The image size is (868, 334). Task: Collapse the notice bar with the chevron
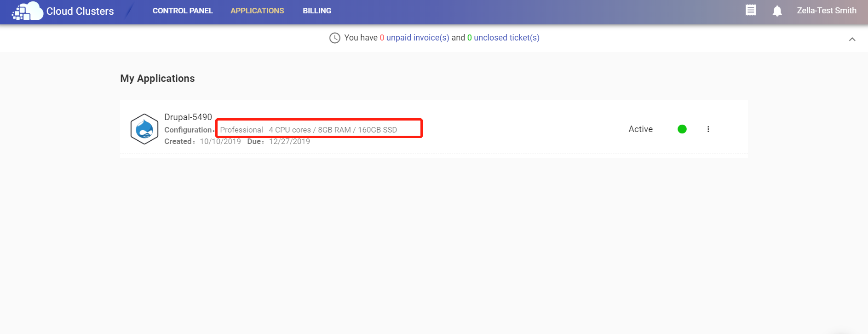tap(852, 39)
